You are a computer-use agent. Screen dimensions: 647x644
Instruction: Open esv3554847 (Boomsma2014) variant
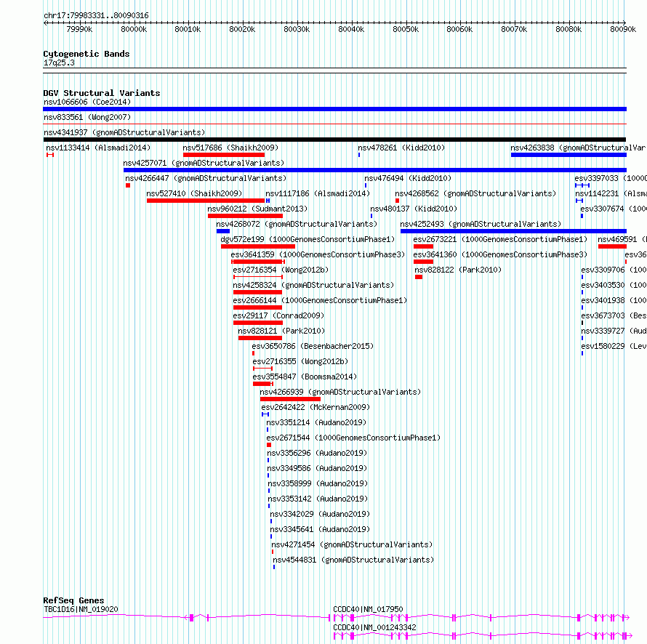click(x=305, y=377)
